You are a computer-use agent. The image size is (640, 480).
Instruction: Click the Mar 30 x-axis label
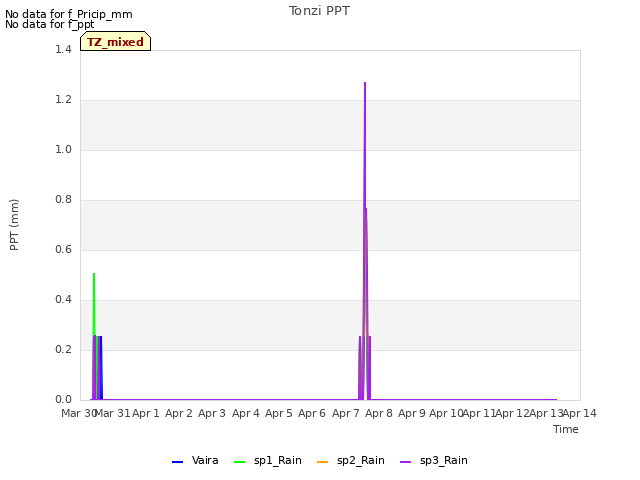point(78,413)
